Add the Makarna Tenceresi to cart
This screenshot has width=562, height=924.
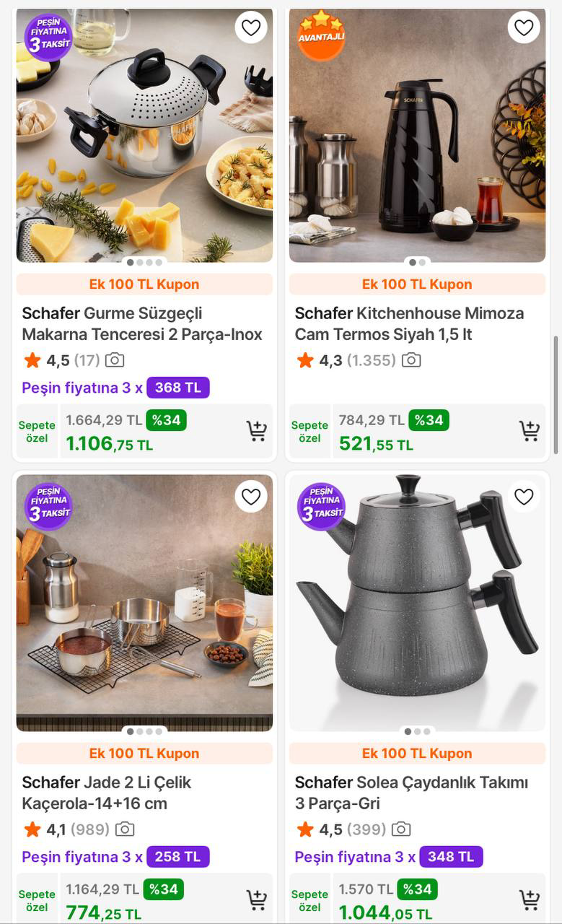click(257, 431)
